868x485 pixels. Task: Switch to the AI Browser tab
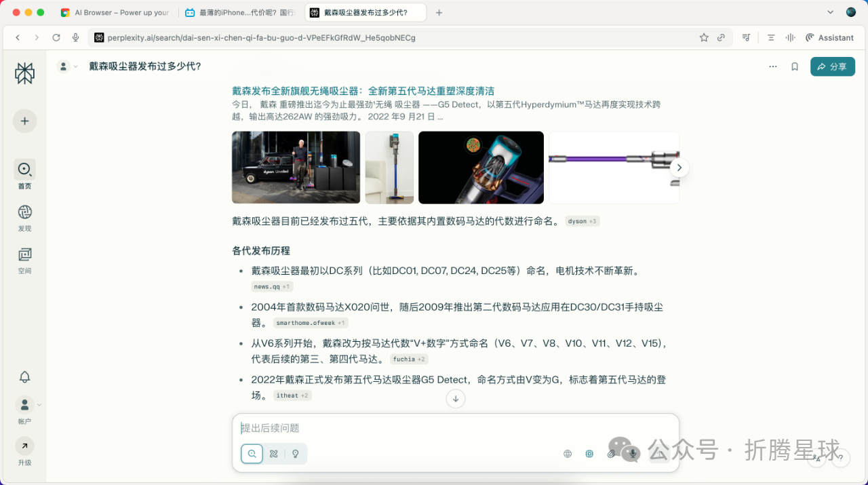pyautogui.click(x=115, y=13)
